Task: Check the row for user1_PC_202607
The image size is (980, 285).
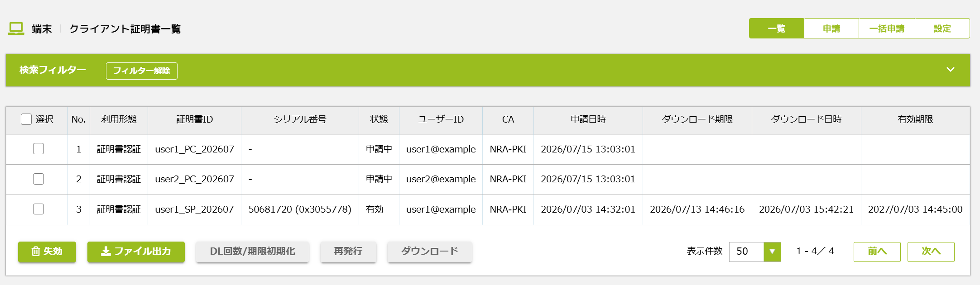Action: 38,149
